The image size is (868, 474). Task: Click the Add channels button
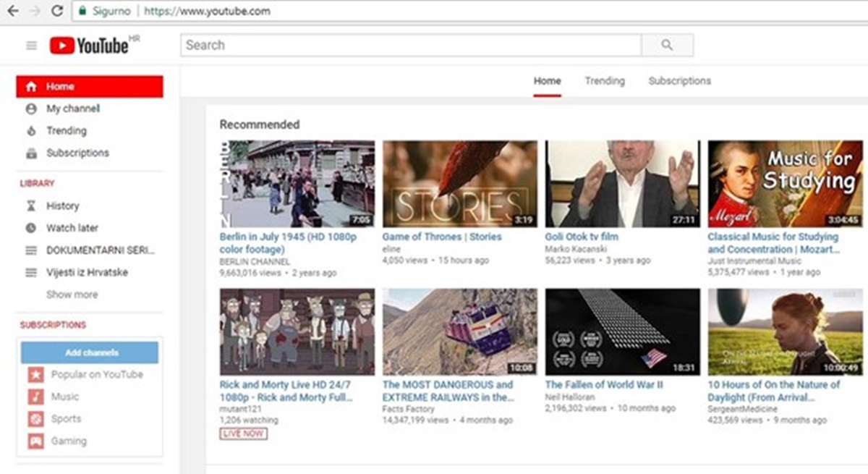90,352
